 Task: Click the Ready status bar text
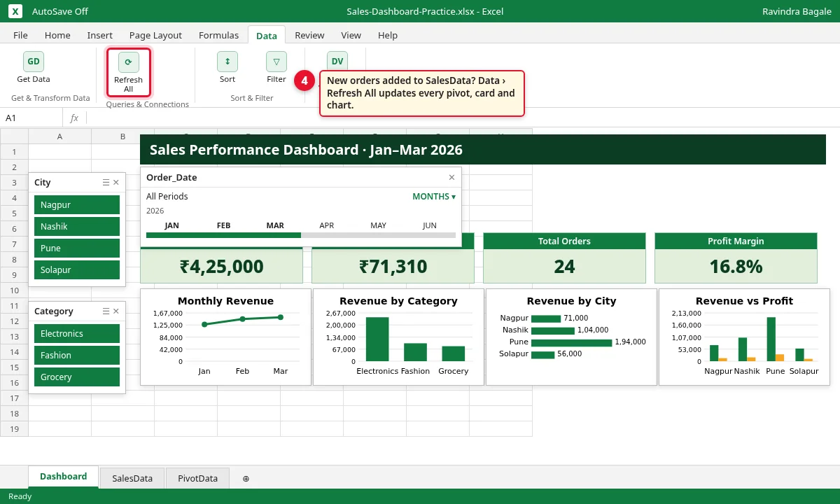(x=20, y=496)
